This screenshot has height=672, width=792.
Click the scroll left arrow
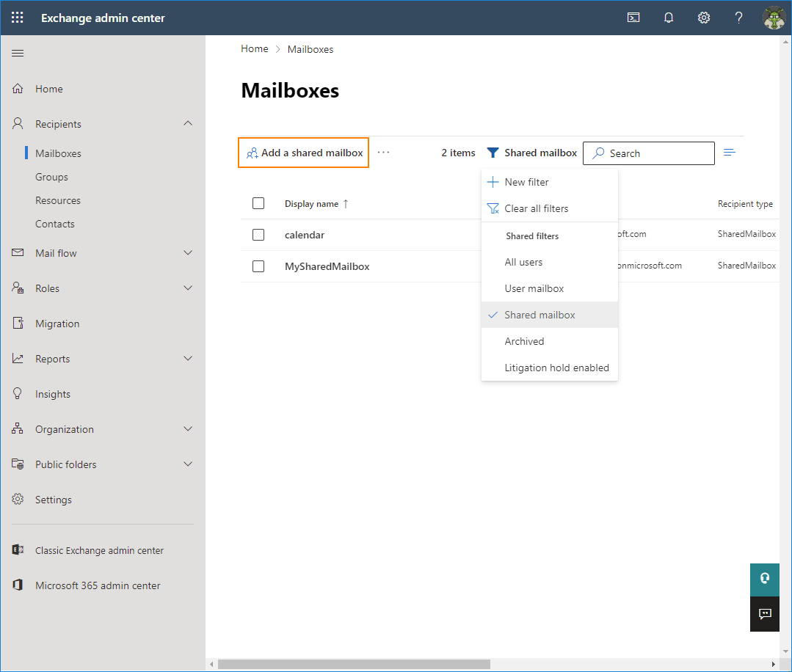pyautogui.click(x=211, y=664)
